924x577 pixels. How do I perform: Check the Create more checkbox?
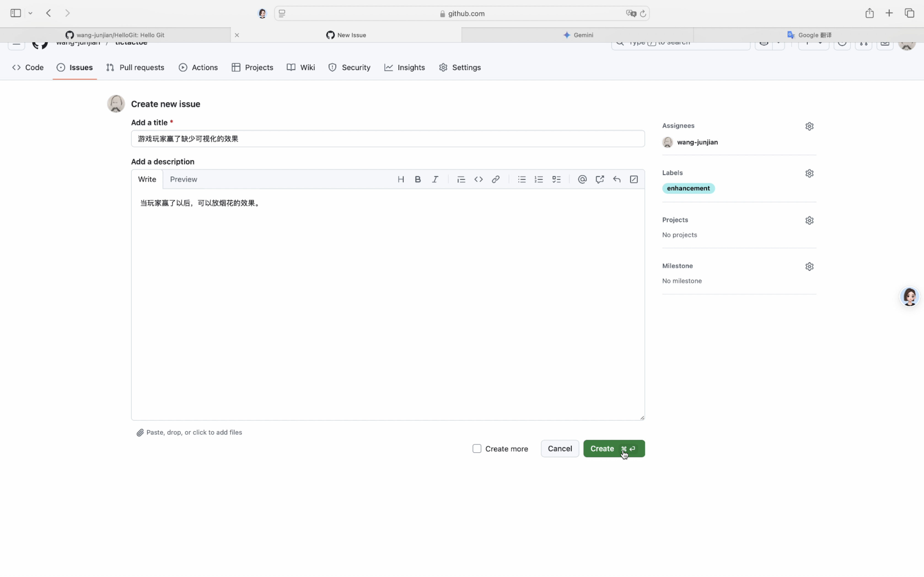477,449
